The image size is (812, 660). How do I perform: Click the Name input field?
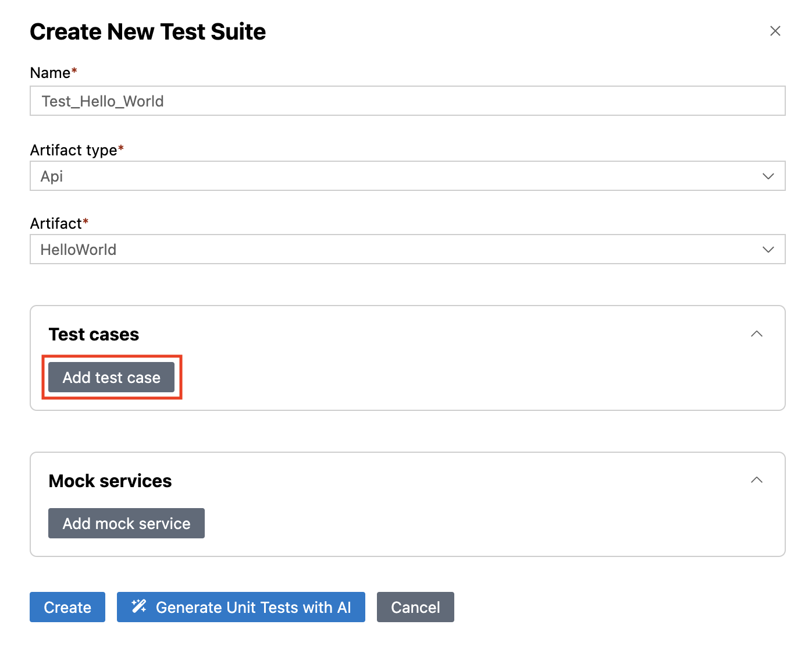(x=407, y=101)
